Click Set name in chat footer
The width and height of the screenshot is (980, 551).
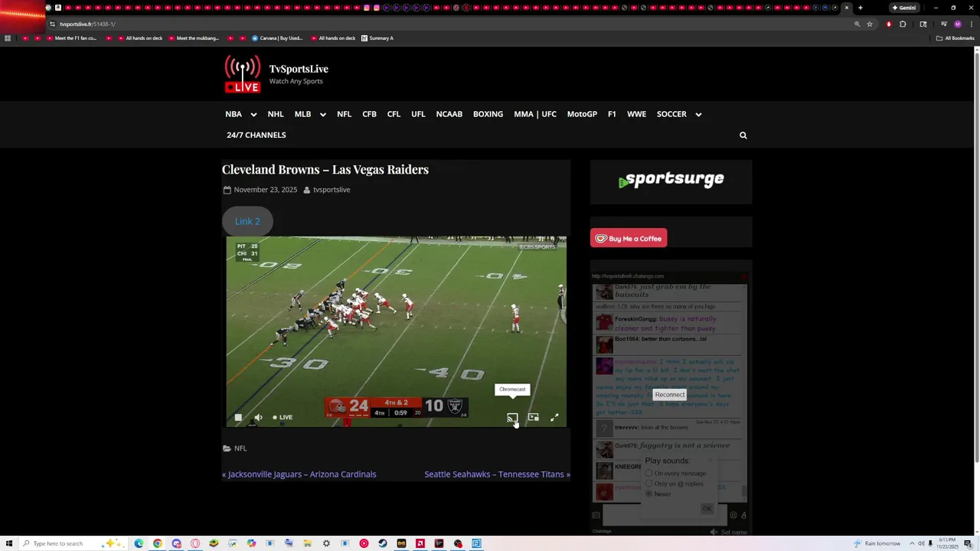tap(733, 532)
